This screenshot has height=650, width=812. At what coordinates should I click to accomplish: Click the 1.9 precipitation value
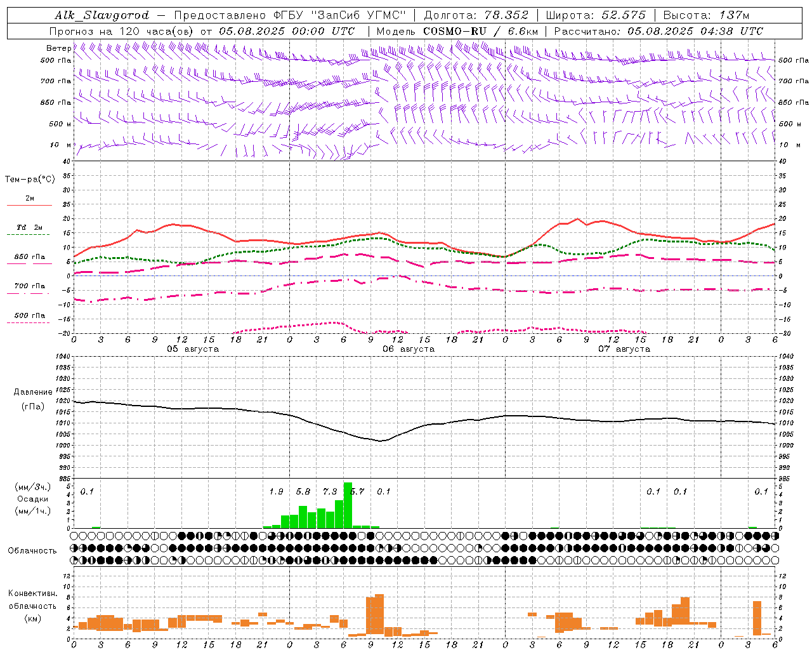(x=276, y=491)
